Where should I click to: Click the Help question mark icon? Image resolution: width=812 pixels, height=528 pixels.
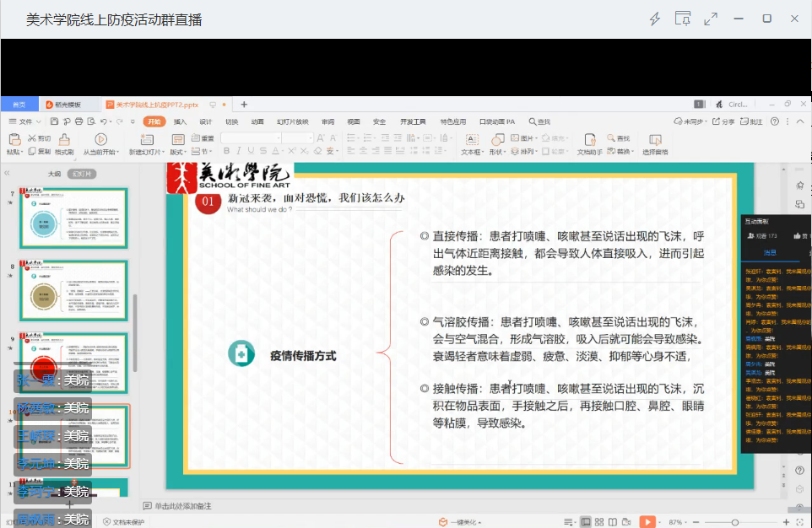pos(775,121)
